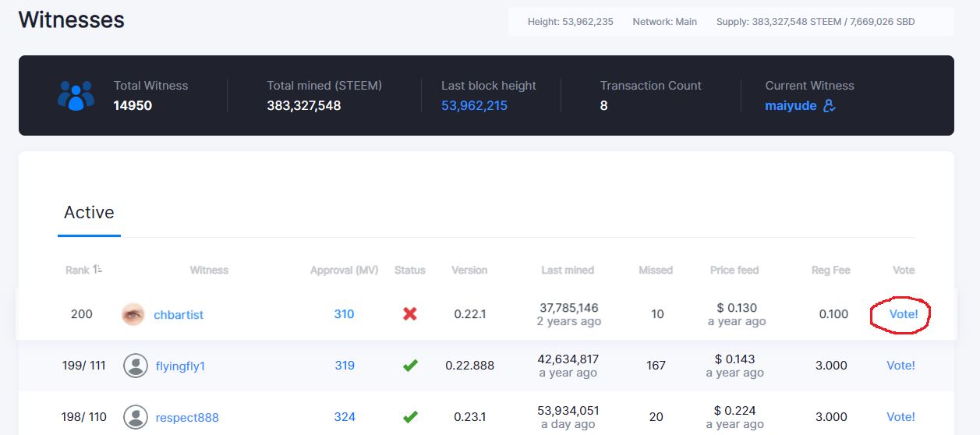Image resolution: width=980 pixels, height=435 pixels.
Task: Open approval value 324 for respect888
Action: click(x=345, y=417)
